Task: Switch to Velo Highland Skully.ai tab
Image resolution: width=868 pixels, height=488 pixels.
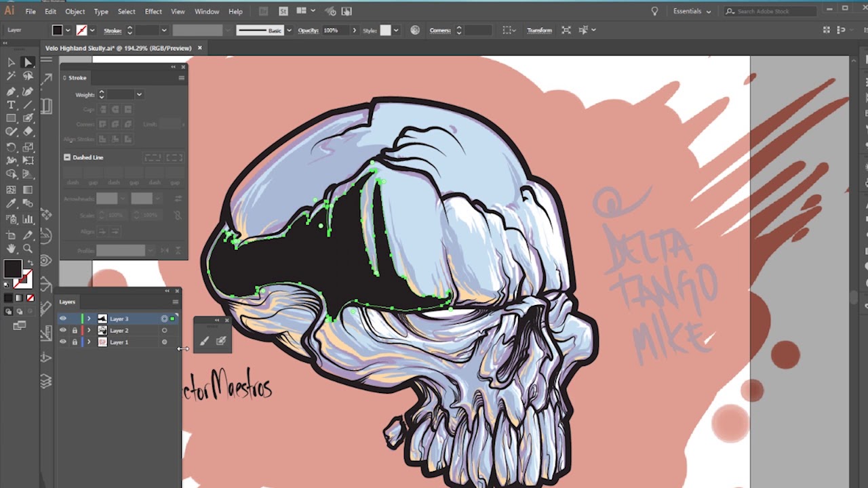Action: click(x=119, y=48)
